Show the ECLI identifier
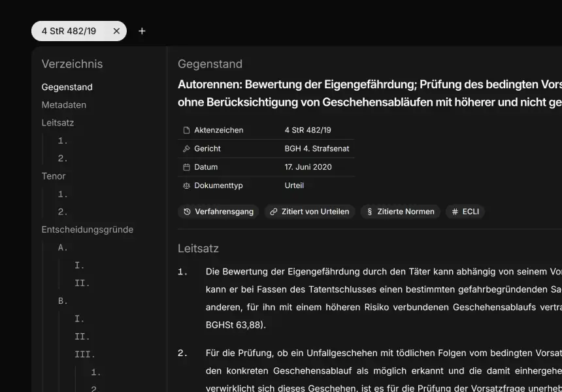Image resolution: width=562 pixels, height=392 pixels. tap(465, 212)
